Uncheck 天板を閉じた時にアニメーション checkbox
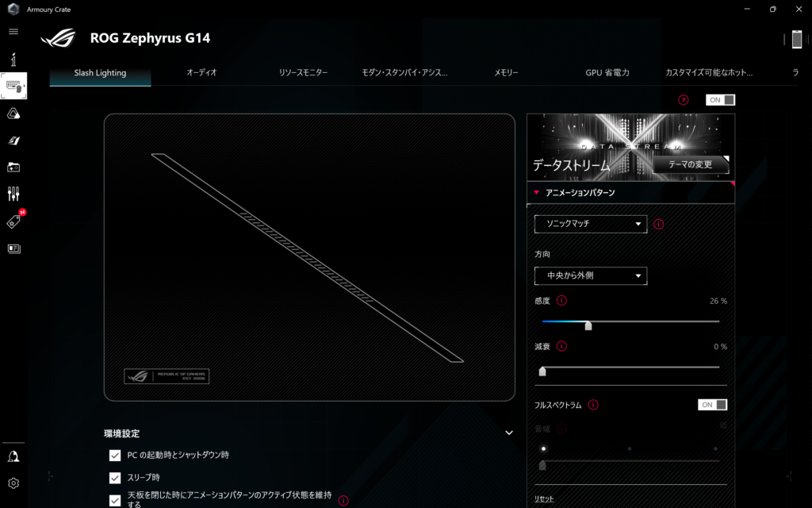Screen dimensions: 812x508 (115, 500)
